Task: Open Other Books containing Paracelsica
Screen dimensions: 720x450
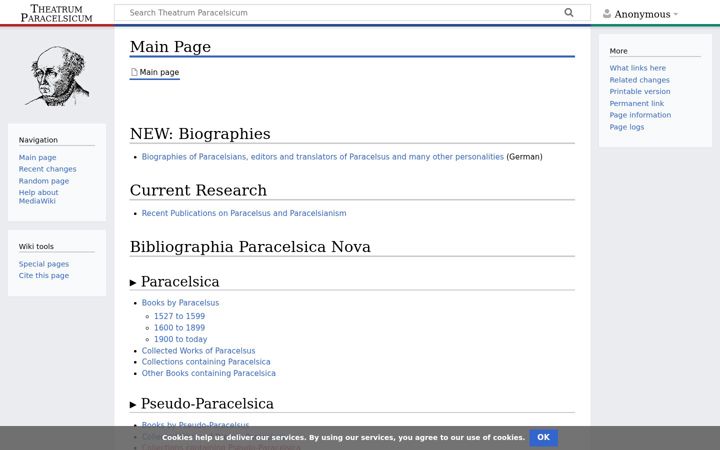Action: pos(208,373)
